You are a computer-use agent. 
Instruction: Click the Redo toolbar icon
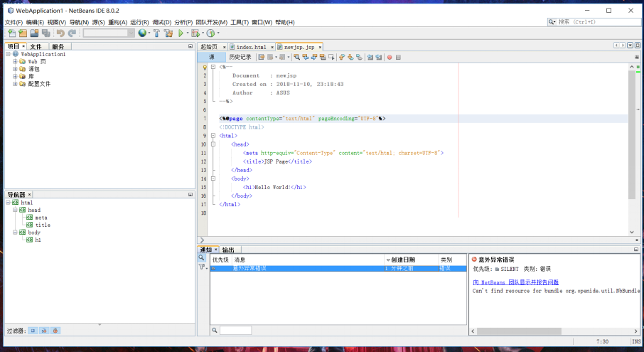pos(72,33)
